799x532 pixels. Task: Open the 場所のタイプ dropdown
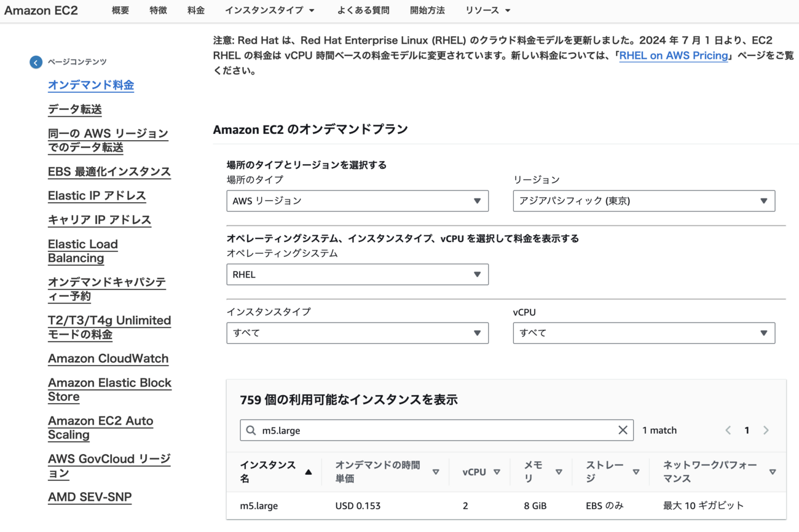click(357, 201)
